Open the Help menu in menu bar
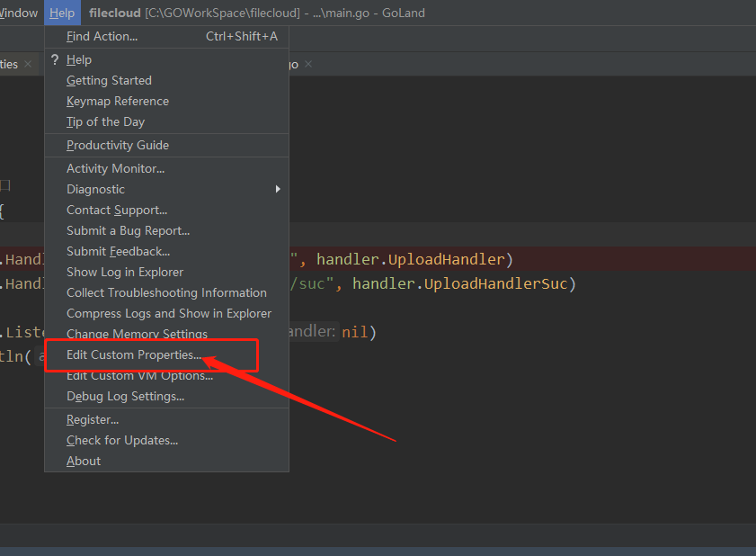This screenshot has width=756, height=556. tap(62, 13)
